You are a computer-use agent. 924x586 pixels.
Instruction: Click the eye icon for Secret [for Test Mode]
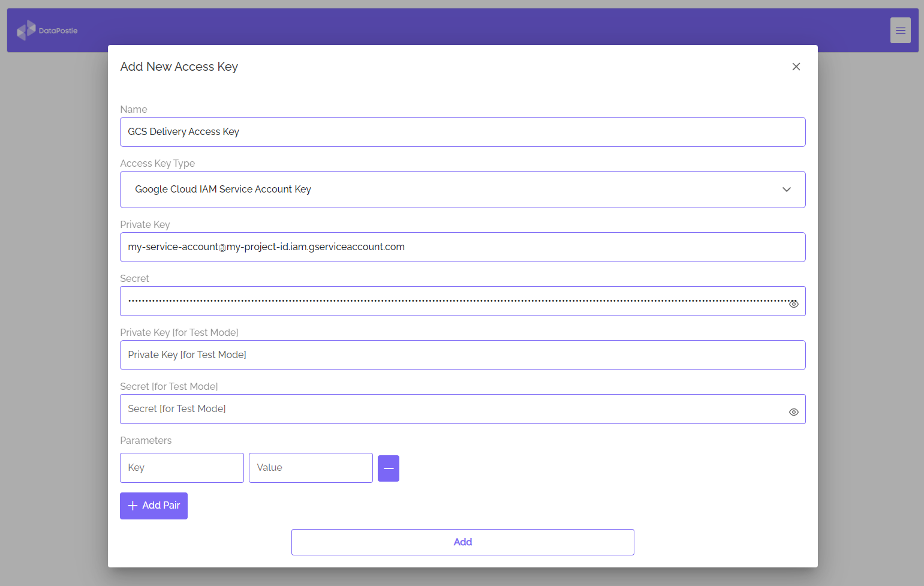coord(793,411)
